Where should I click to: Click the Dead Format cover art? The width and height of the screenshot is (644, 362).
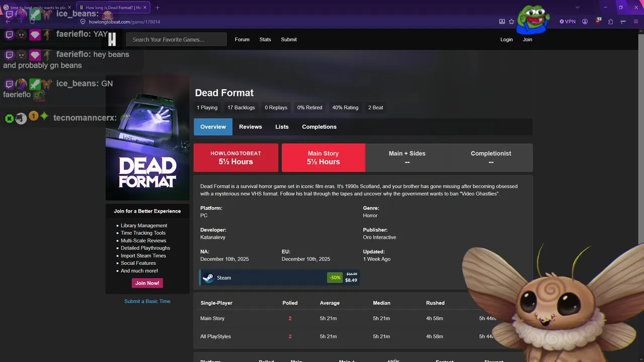[x=147, y=138]
